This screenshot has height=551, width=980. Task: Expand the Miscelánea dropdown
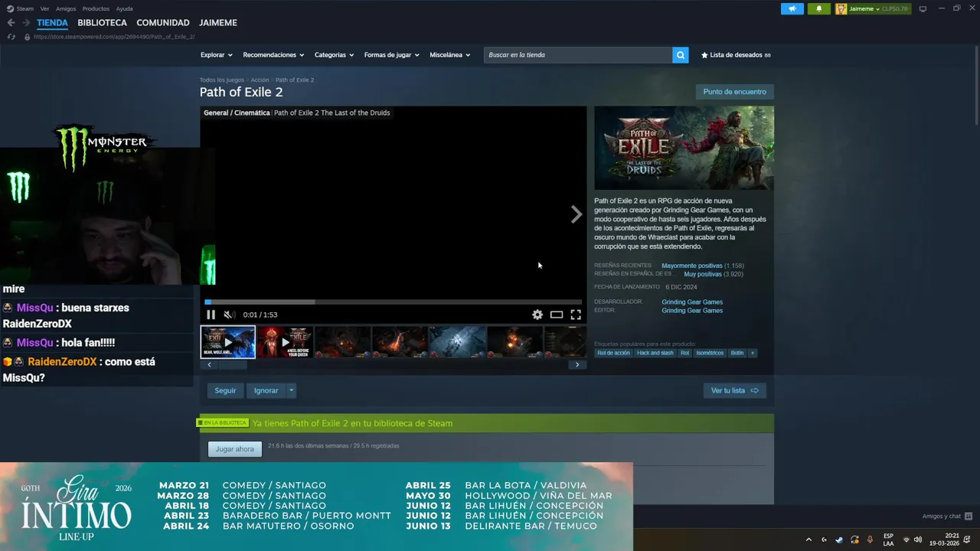449,55
